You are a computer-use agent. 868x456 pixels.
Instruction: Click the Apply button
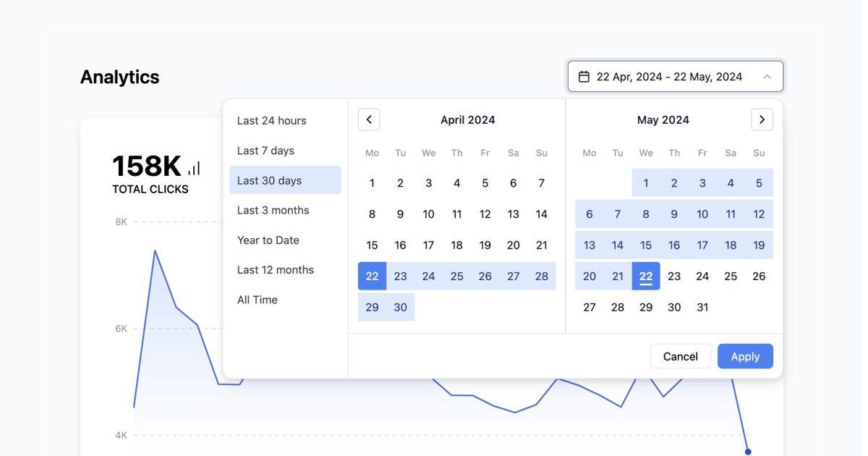tap(745, 356)
